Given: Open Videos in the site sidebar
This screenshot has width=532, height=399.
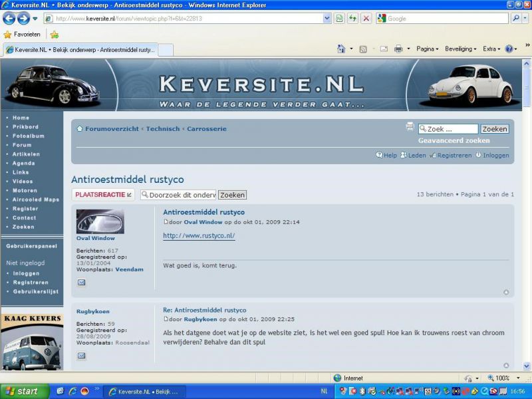Looking at the screenshot, I should [23, 182].
